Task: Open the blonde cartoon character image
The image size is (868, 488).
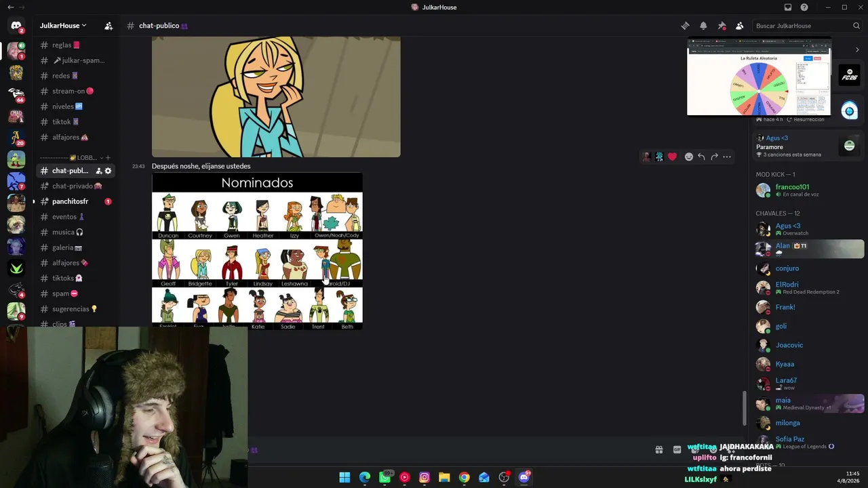Action: pos(276,97)
